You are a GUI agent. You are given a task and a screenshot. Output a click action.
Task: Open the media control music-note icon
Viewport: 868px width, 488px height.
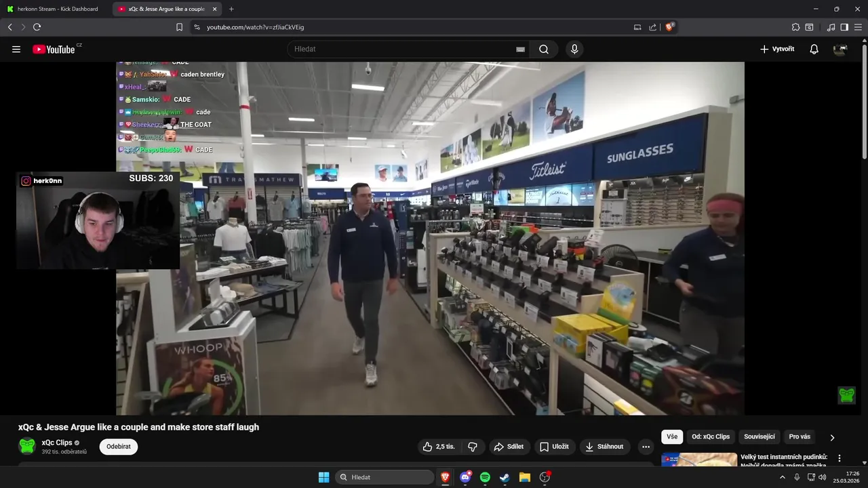tap(831, 27)
